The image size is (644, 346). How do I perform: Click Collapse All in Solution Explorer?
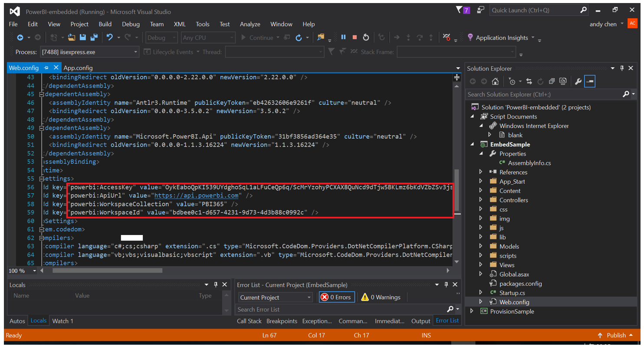pyautogui.click(x=552, y=81)
